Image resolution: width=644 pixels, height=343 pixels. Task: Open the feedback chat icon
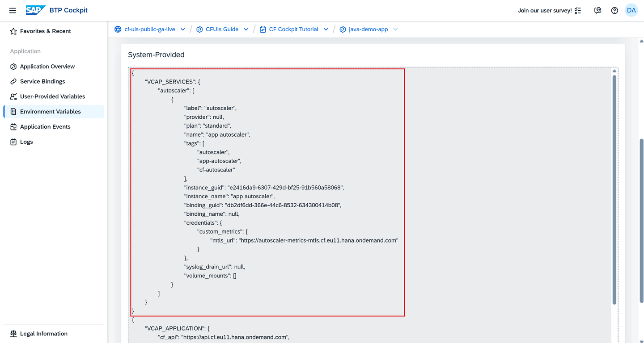coord(597,10)
